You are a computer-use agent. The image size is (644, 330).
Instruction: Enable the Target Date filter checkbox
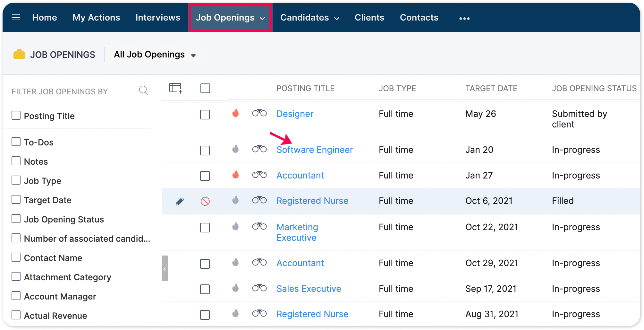click(x=16, y=199)
